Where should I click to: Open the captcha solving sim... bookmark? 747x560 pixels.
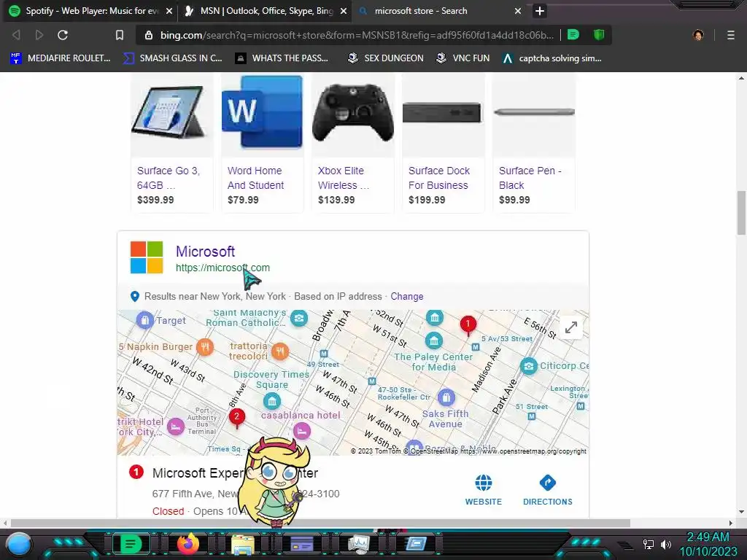point(552,58)
